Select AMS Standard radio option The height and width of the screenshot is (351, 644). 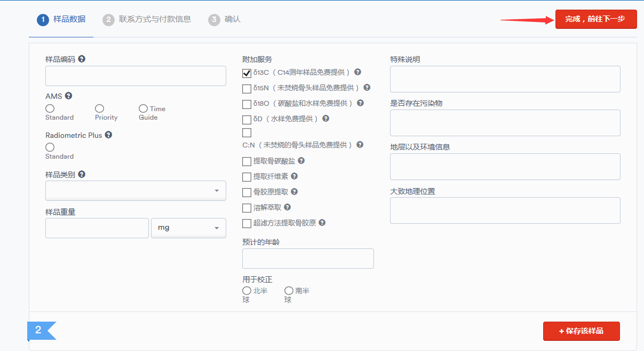click(x=50, y=108)
